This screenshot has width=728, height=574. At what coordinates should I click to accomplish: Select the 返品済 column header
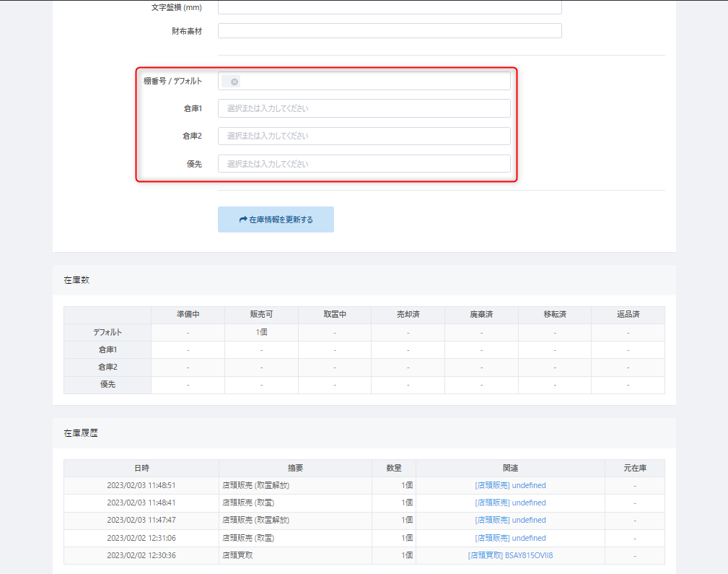628,315
